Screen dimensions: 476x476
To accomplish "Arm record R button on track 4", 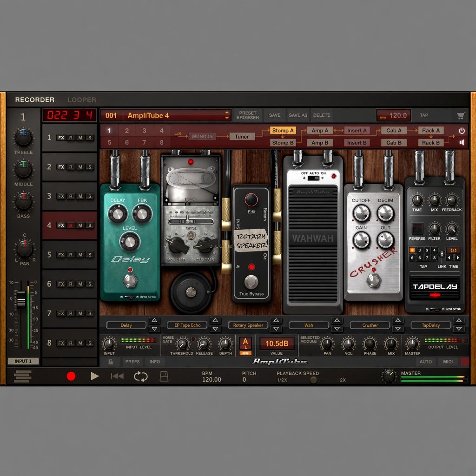I will coord(71,225).
